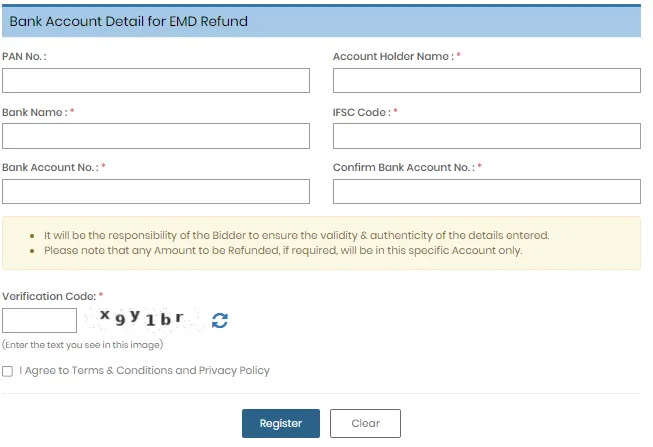
Task: Click into the Bank Name field
Action: click(156, 136)
